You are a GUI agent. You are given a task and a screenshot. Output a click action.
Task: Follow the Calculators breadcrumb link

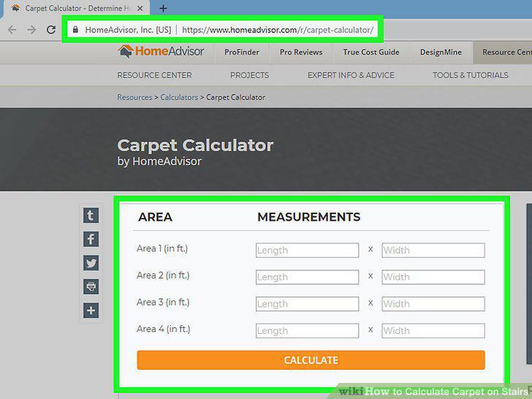coord(179,97)
